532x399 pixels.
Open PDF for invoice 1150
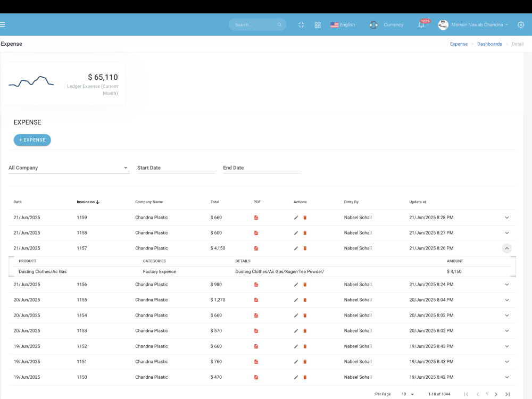point(256,377)
